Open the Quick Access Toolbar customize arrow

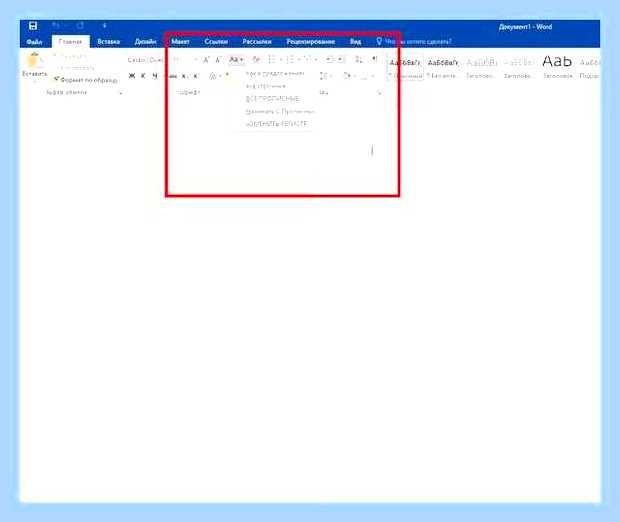(x=104, y=26)
